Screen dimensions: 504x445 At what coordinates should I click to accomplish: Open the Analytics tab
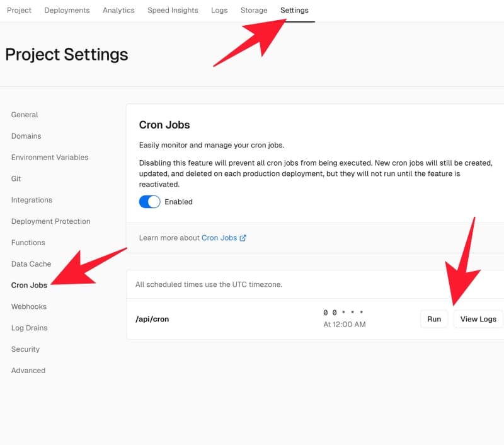coord(118,10)
